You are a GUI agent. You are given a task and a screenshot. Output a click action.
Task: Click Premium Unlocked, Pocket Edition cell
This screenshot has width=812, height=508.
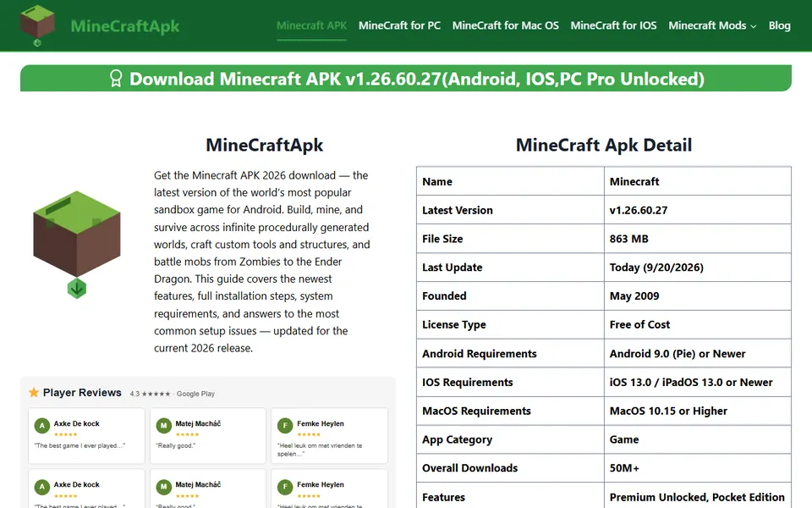click(698, 495)
